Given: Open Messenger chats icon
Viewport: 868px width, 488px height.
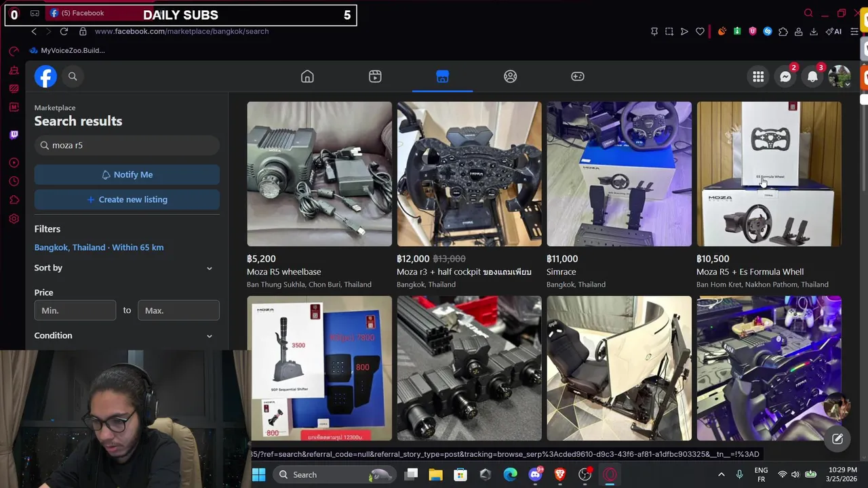Looking at the screenshot, I should point(785,77).
